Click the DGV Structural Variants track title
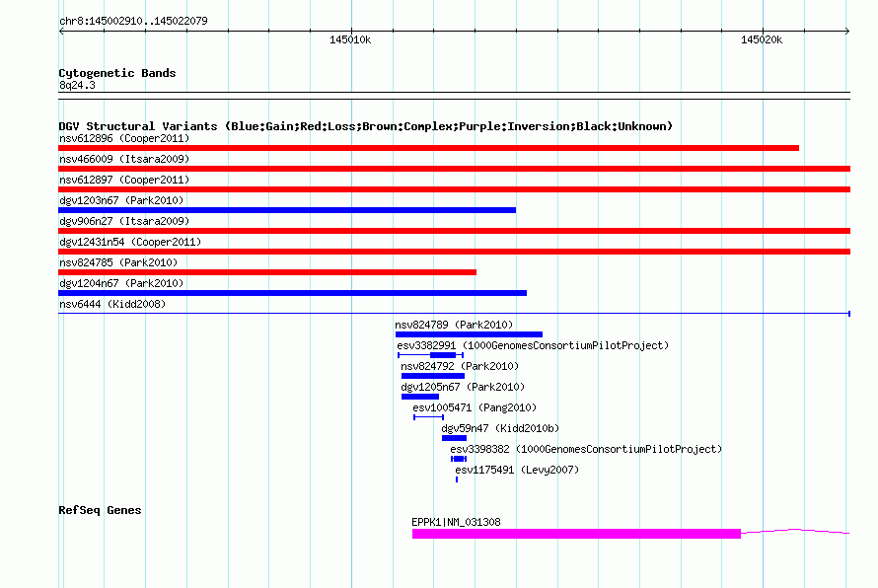The height and width of the screenshot is (588, 878). coord(366,126)
